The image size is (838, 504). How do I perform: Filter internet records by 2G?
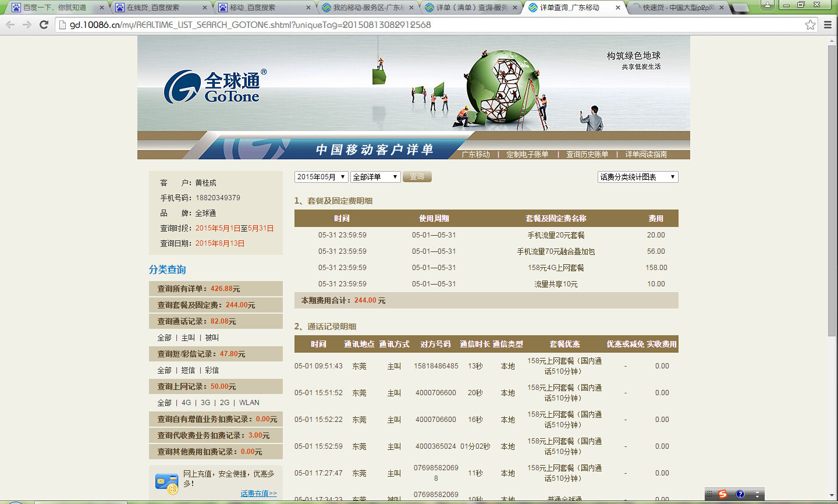225,403
